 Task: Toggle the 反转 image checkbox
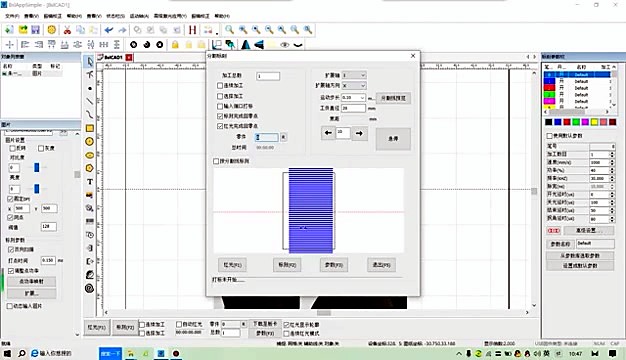tap(12, 148)
